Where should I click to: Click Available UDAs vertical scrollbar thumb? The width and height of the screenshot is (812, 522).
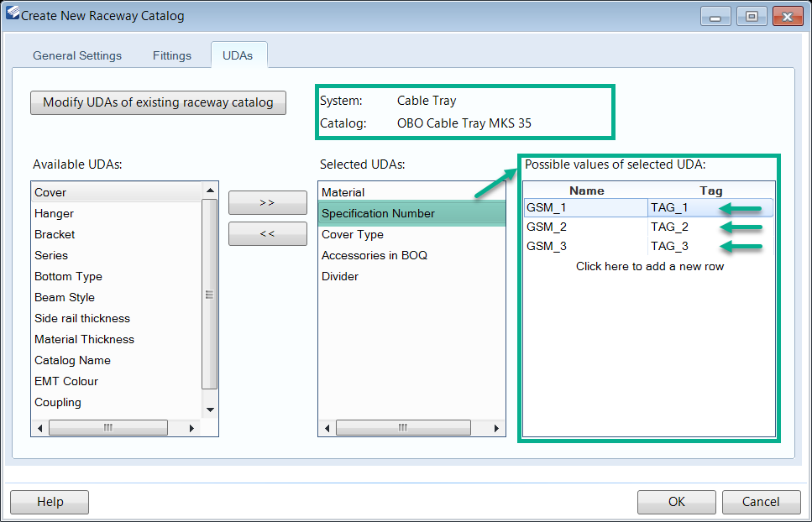tap(209, 294)
